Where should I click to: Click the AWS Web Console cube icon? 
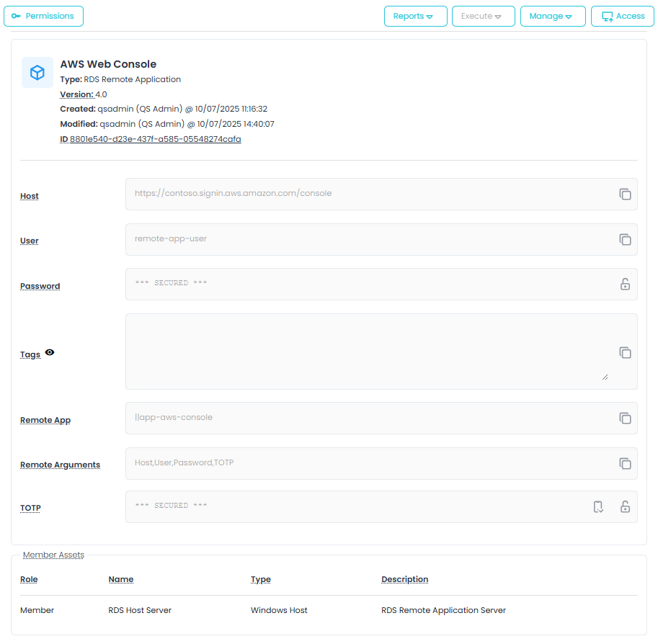click(x=37, y=73)
